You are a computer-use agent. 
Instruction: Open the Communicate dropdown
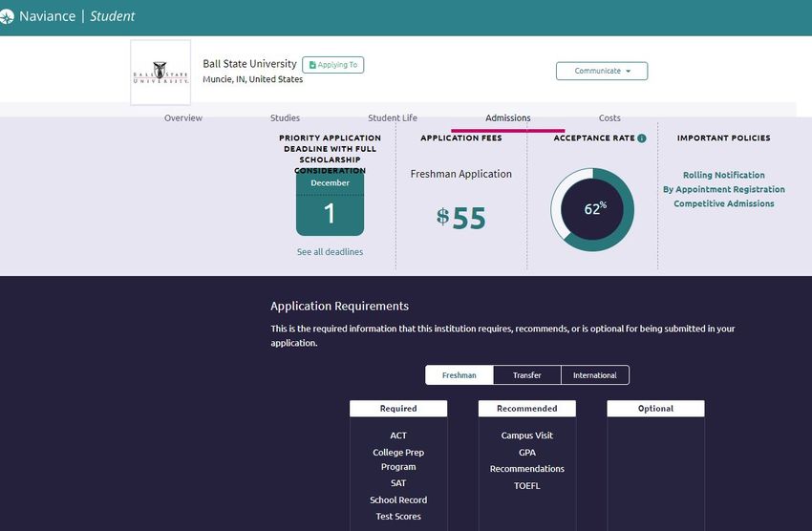pyautogui.click(x=602, y=71)
